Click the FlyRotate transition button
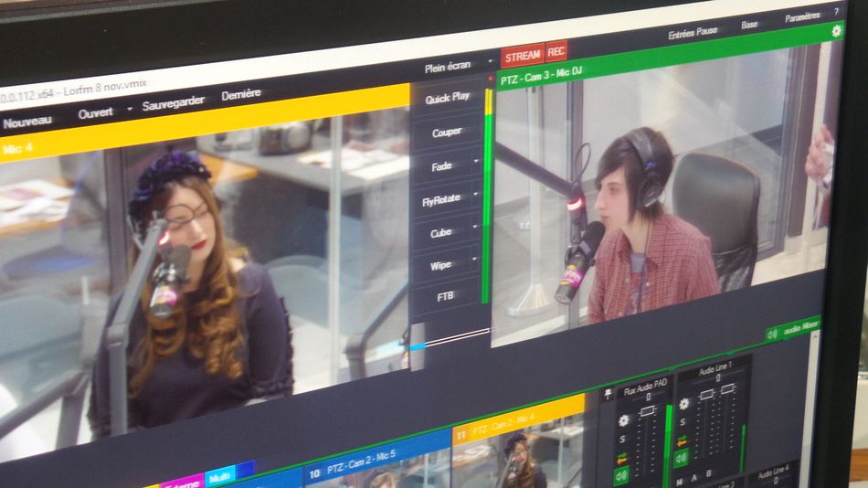 (440, 200)
